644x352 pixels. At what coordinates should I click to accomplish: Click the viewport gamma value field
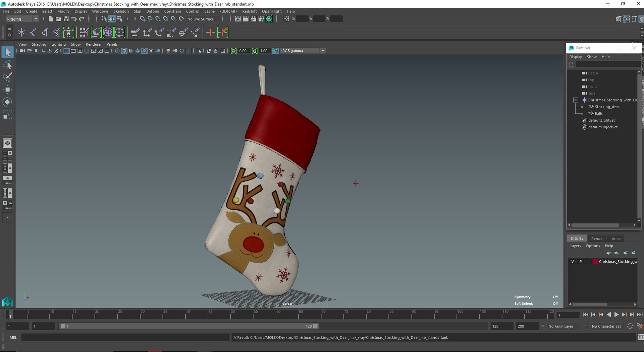[x=265, y=51]
